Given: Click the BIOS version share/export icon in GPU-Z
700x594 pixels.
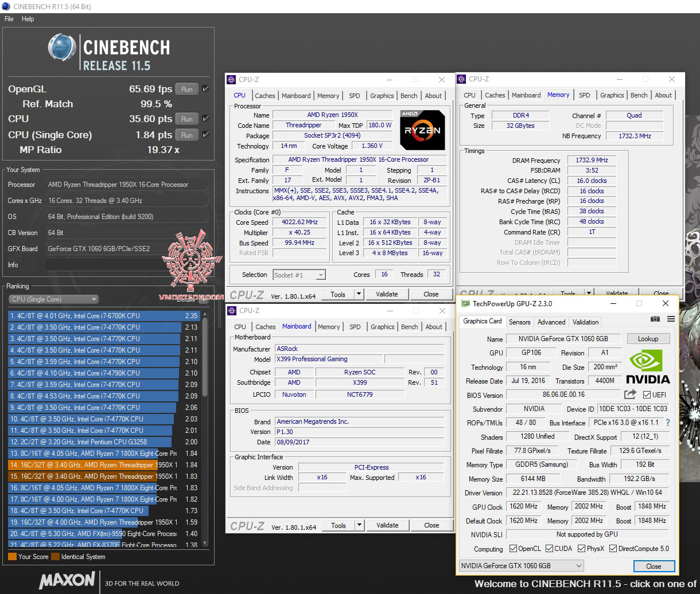Looking at the screenshot, I should coord(630,395).
